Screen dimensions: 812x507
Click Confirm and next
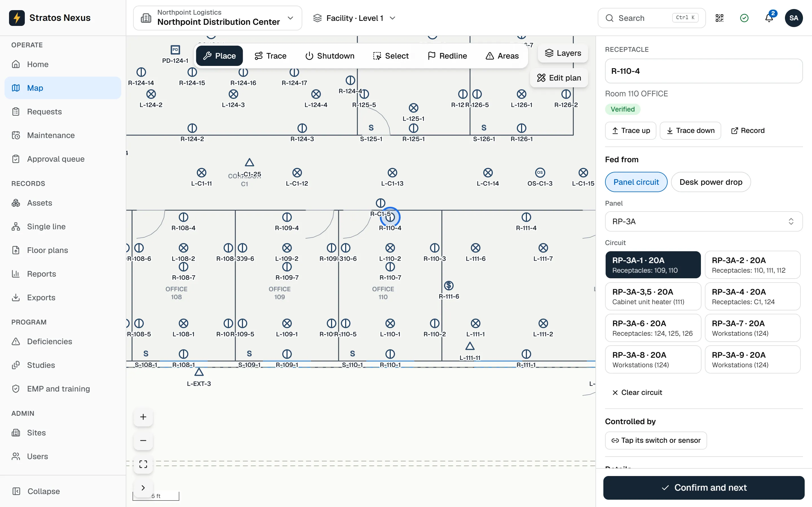click(x=704, y=488)
